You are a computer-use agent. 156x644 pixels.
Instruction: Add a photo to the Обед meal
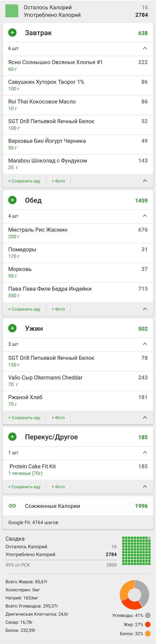[58, 309]
